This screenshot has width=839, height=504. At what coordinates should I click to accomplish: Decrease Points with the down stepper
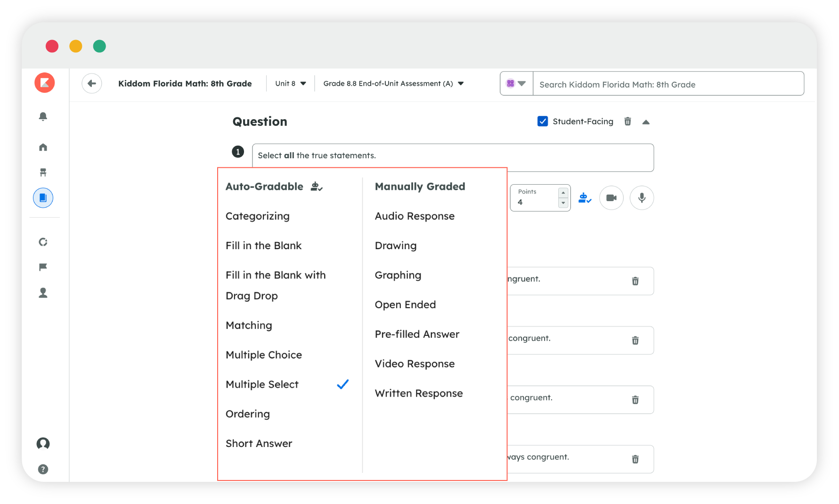click(563, 203)
